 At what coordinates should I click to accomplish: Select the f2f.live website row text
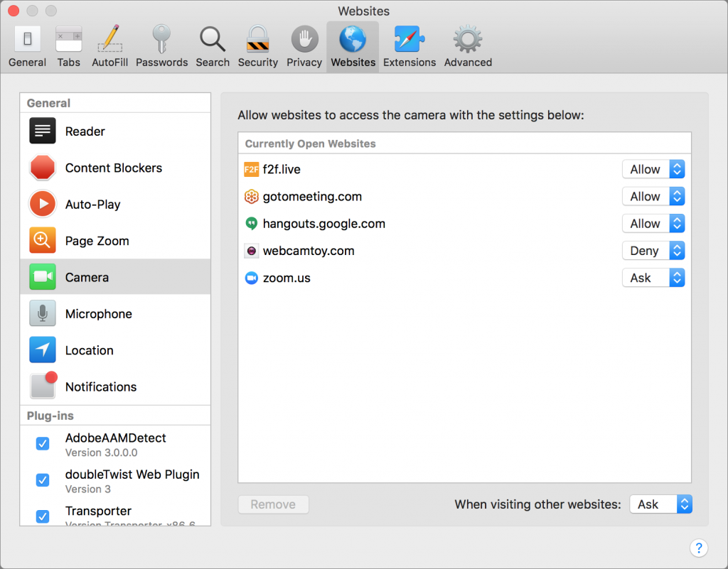click(x=282, y=169)
